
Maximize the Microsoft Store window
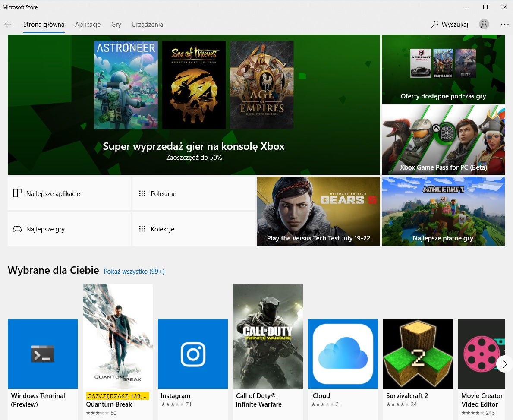tap(485, 7)
